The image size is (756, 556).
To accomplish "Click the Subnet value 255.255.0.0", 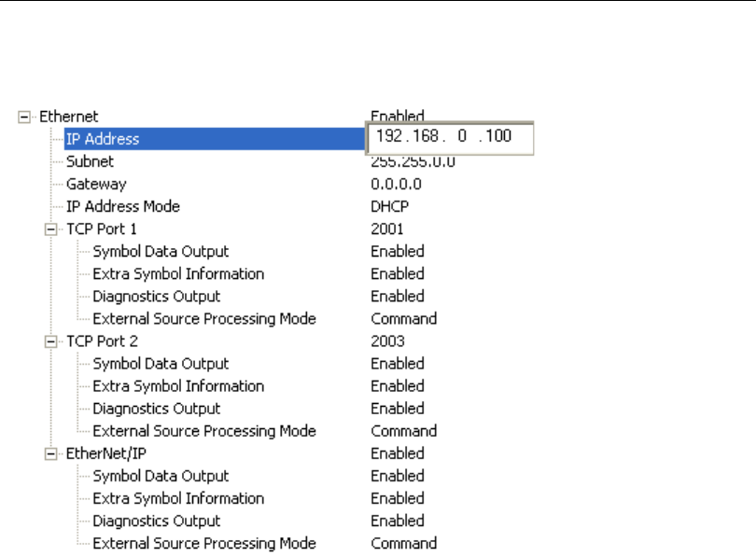I will [x=413, y=162].
